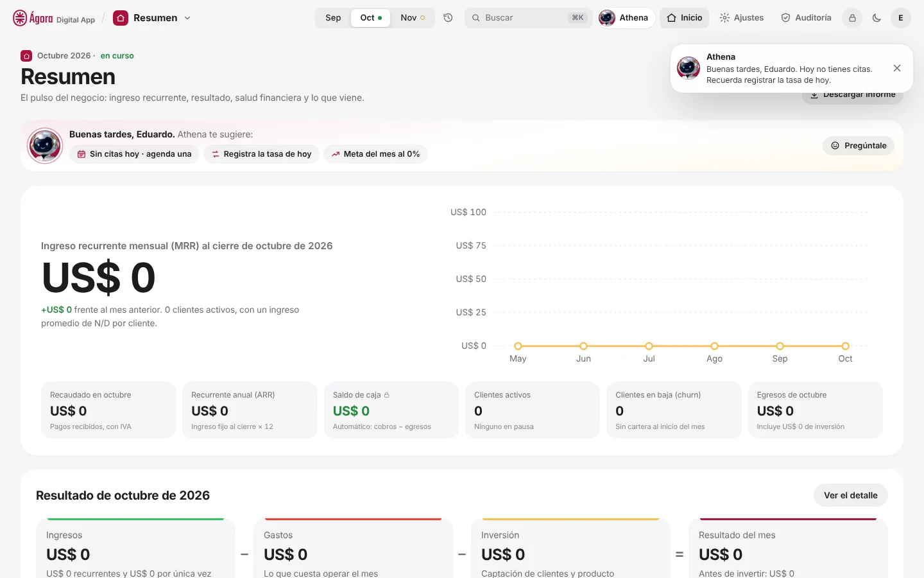The width and height of the screenshot is (924, 578).
Task: Click the Athena avatar in the notification popup
Action: [689, 68]
